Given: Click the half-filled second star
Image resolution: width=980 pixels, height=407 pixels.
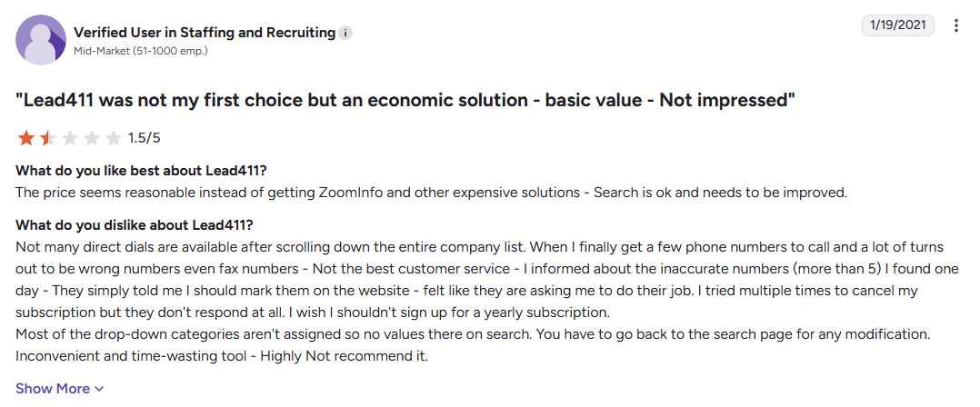Looking at the screenshot, I should pos(47,138).
